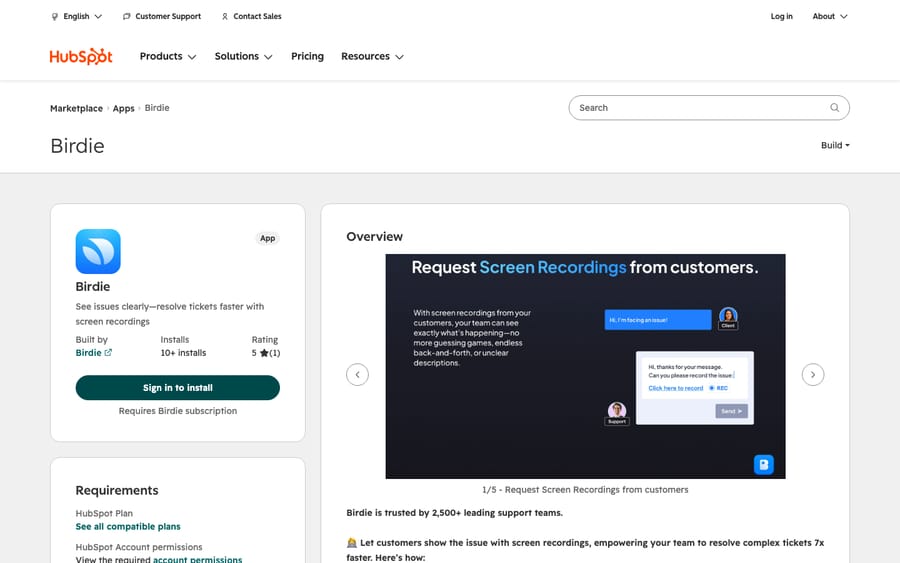Click the external link icon beside Birdie
Viewport: 900px width, 563px height.
coord(108,352)
